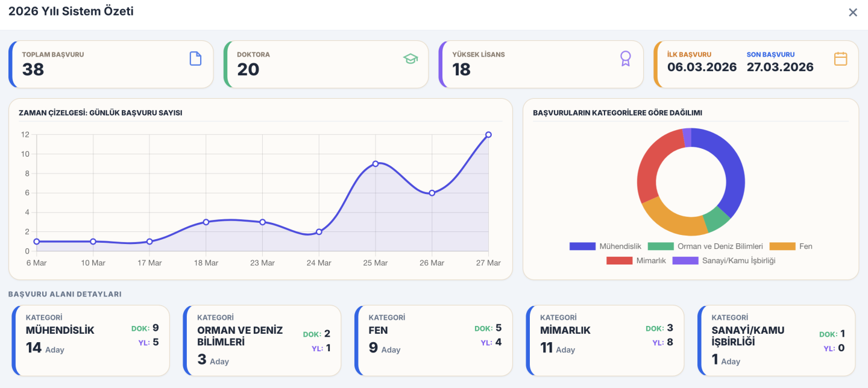The height and width of the screenshot is (388, 868).
Task: Click the 27 Mar data point on line chart
Action: (x=488, y=135)
